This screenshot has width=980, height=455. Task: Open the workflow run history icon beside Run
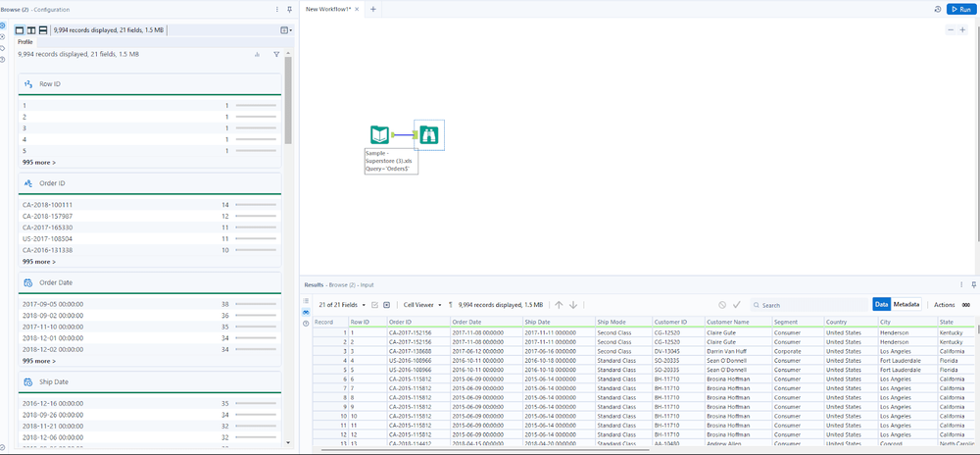pyautogui.click(x=938, y=9)
